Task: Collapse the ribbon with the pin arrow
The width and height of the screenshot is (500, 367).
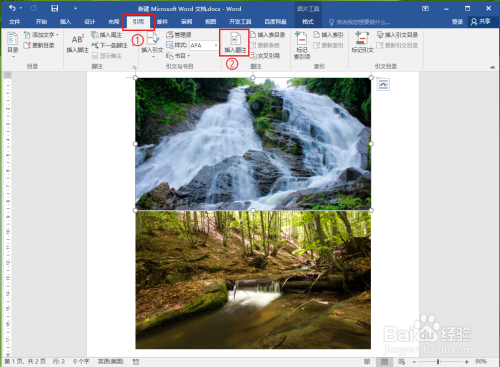Action: coord(492,67)
